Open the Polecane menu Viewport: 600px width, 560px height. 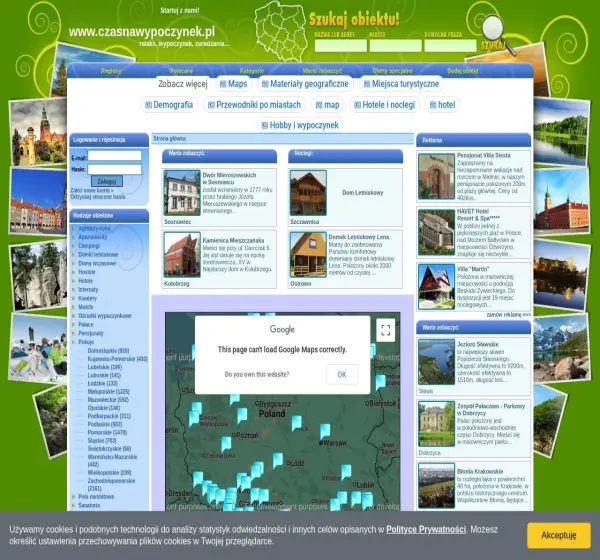181,71
